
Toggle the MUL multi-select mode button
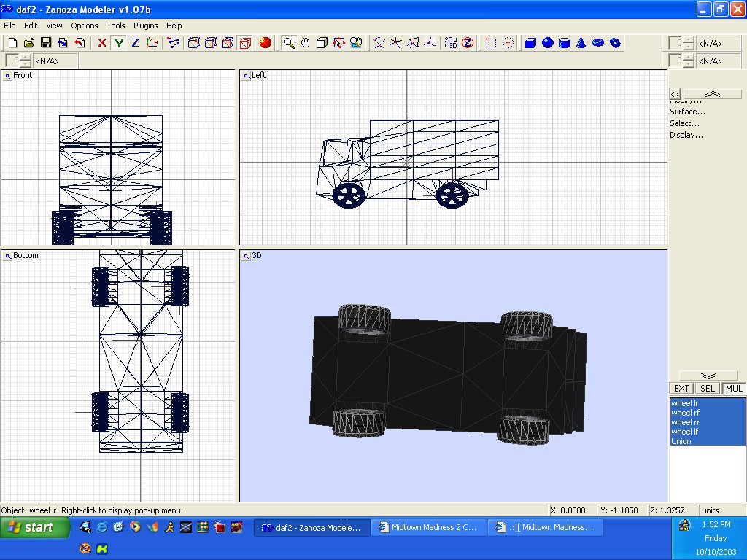pyautogui.click(x=733, y=389)
